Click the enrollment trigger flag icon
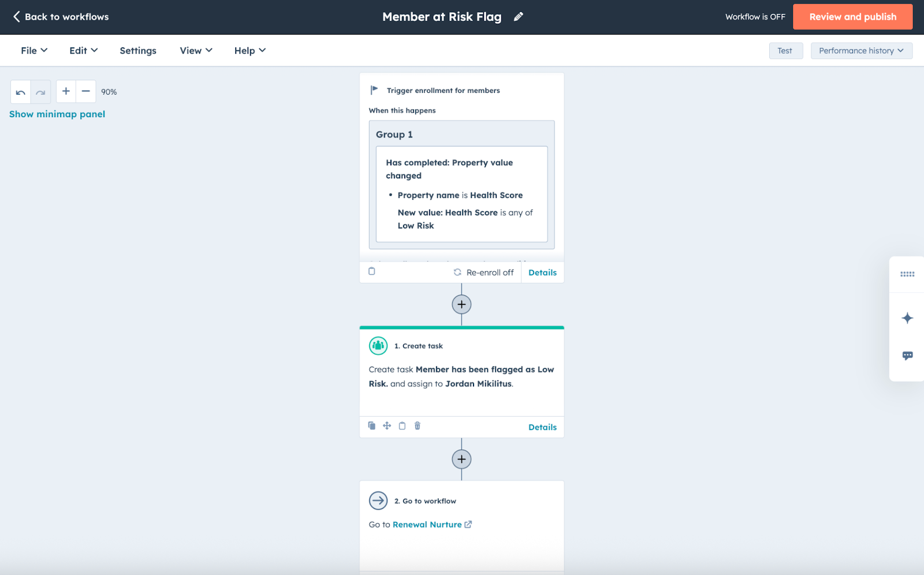The image size is (924, 575). click(x=374, y=90)
